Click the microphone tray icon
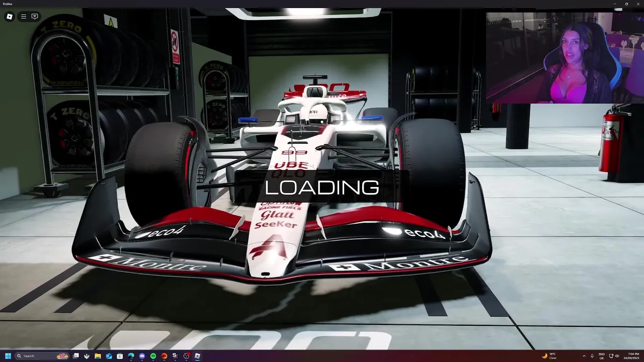This screenshot has height=362, width=644. [x=592, y=356]
